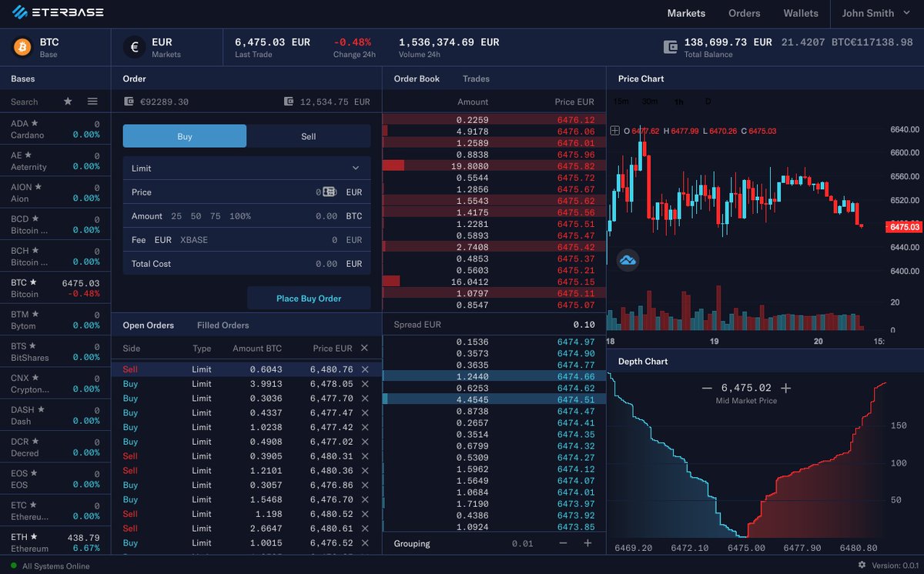Click the chart cloud logo badge
The height and width of the screenshot is (574, 924).
pos(628,259)
